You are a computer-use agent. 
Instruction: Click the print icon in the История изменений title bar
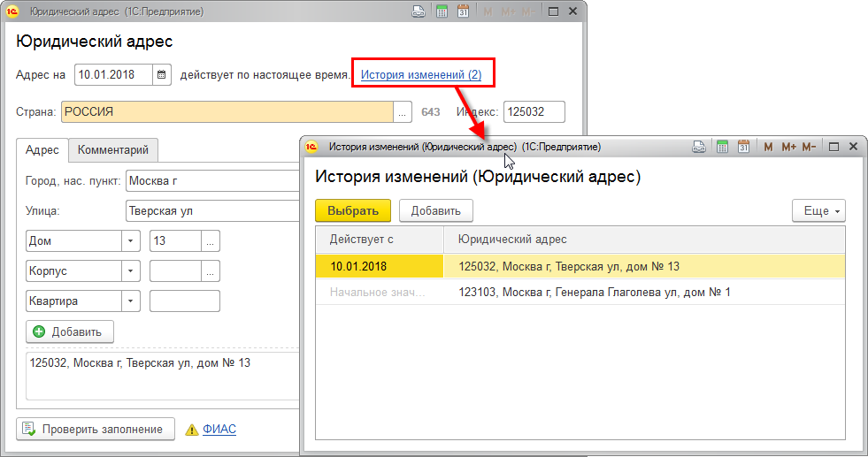click(699, 146)
